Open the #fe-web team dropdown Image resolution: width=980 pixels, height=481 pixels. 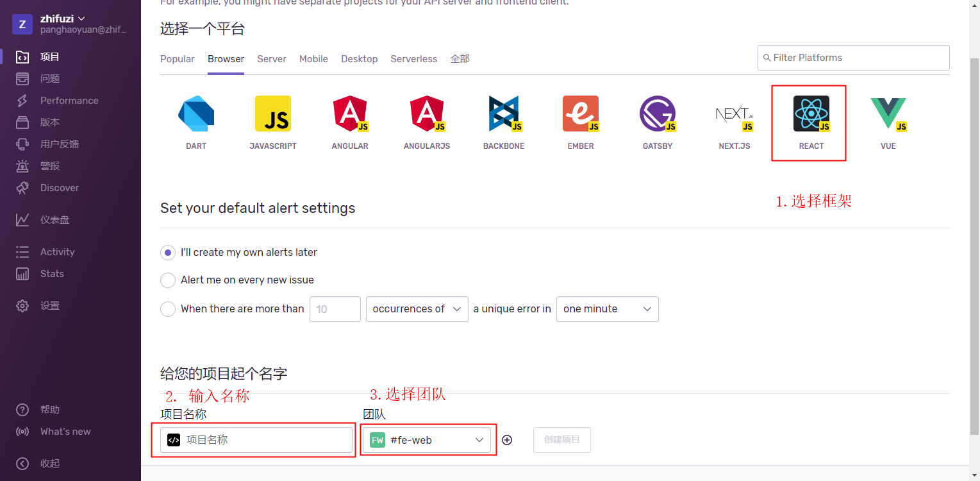pos(427,440)
